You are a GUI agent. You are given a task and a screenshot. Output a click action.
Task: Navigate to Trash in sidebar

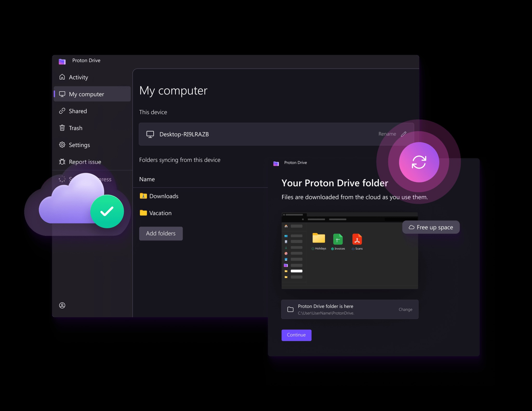coord(75,128)
